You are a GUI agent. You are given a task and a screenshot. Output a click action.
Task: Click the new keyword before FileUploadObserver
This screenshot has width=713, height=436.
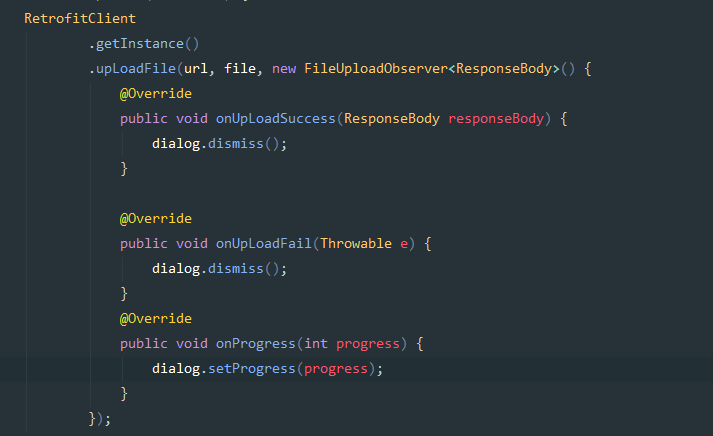[284, 69]
